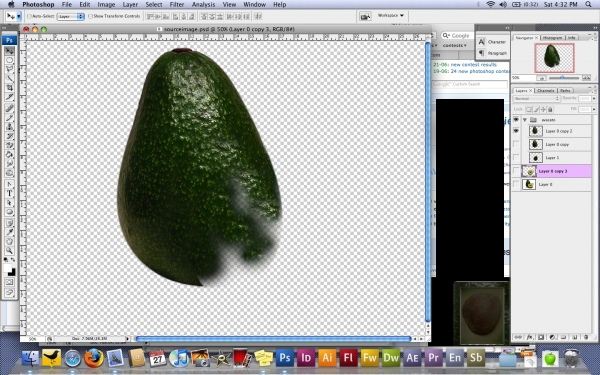Screen dimensions: 600x375
Task: Show Layer 0 copy visibility
Action: (516, 144)
